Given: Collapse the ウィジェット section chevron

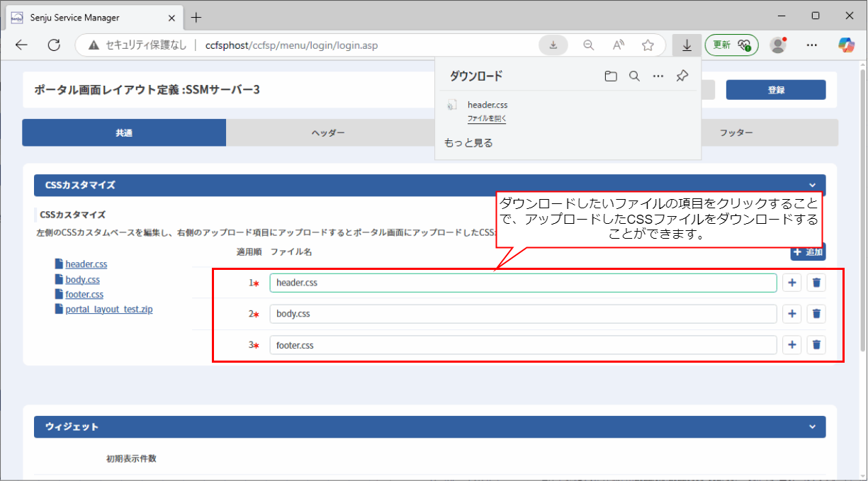Looking at the screenshot, I should (812, 426).
